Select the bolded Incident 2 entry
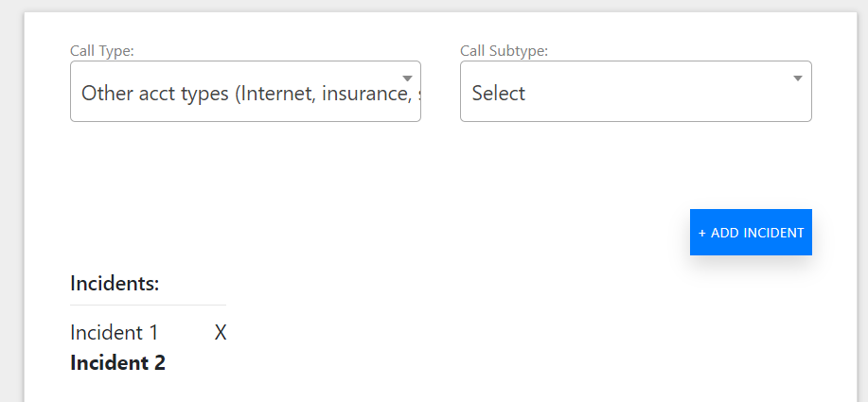 tap(117, 362)
